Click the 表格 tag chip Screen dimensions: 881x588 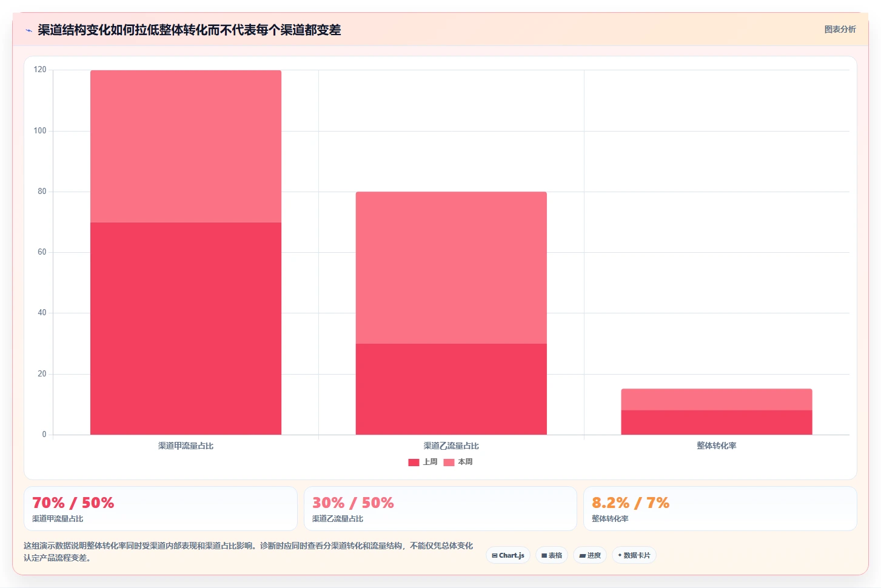552,555
